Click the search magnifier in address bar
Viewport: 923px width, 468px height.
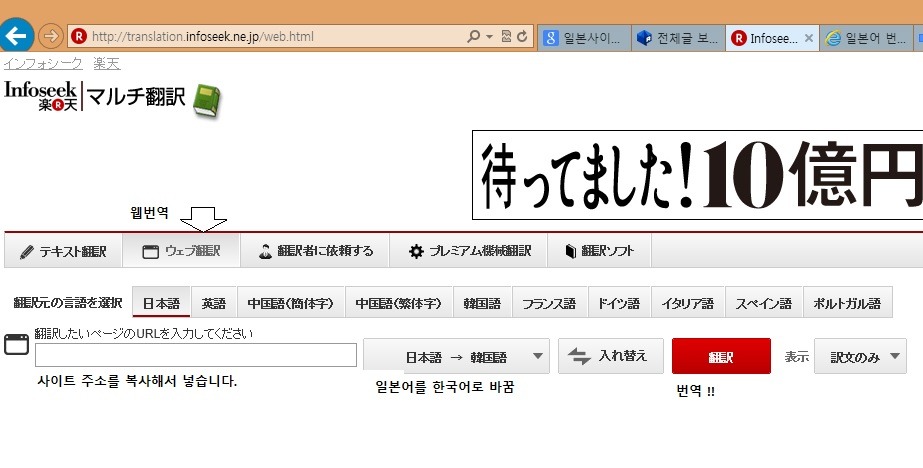click(473, 37)
